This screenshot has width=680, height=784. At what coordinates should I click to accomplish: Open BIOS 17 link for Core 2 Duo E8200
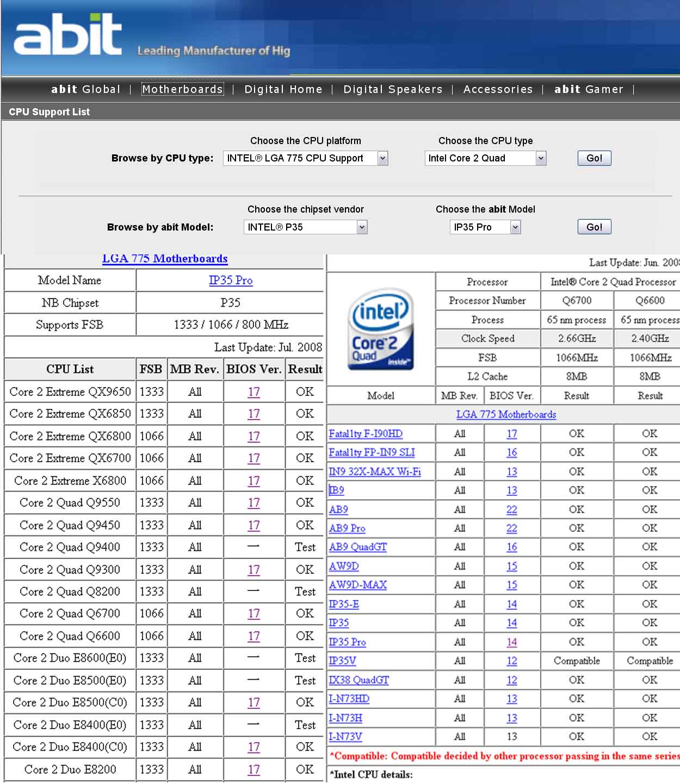point(254,769)
